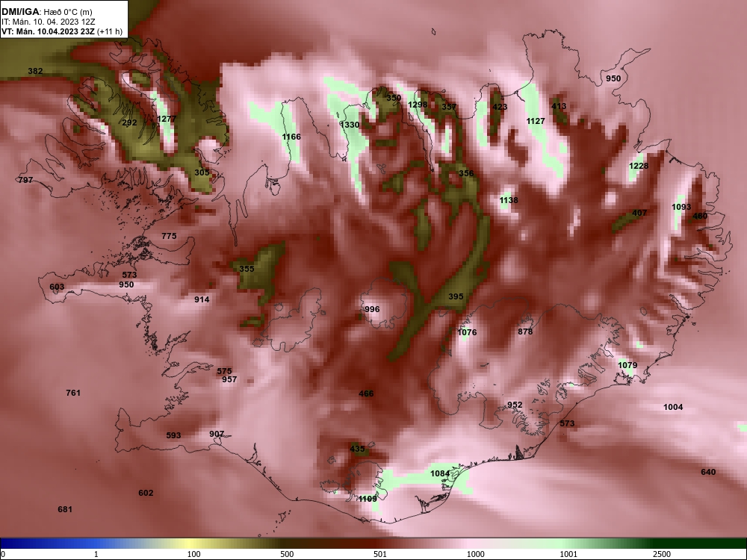747x560 pixels.
Task: Click the map value 1093
Action: (x=681, y=207)
